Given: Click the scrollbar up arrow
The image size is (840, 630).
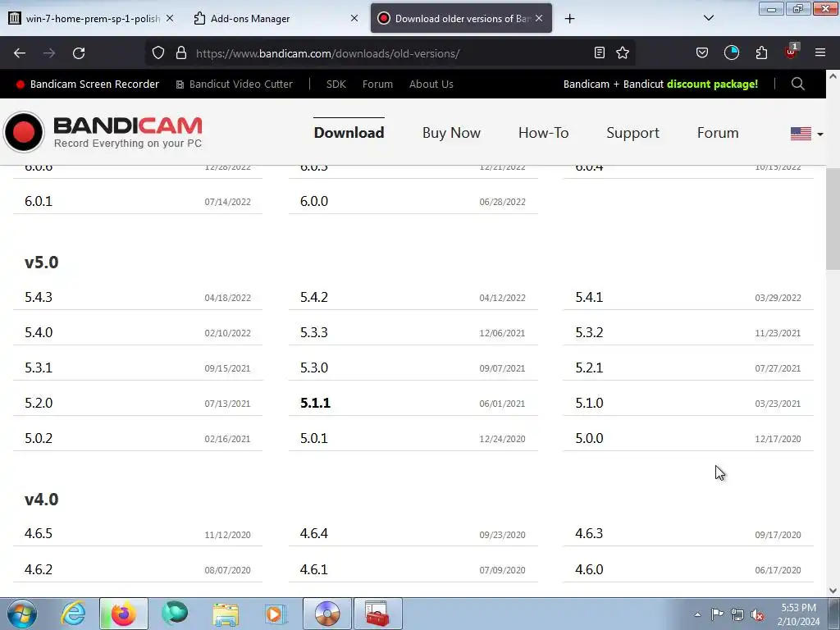Looking at the screenshot, I should point(833,76).
